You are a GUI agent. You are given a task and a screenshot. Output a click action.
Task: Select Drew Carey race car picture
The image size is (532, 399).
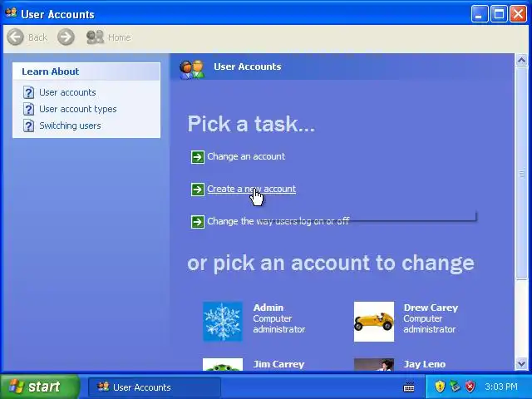click(374, 322)
